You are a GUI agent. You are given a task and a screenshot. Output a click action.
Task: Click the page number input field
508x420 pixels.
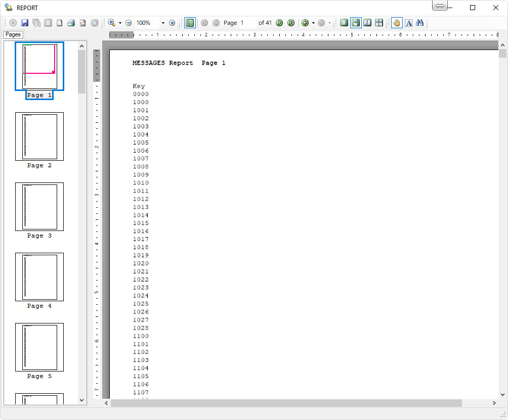tap(248, 23)
